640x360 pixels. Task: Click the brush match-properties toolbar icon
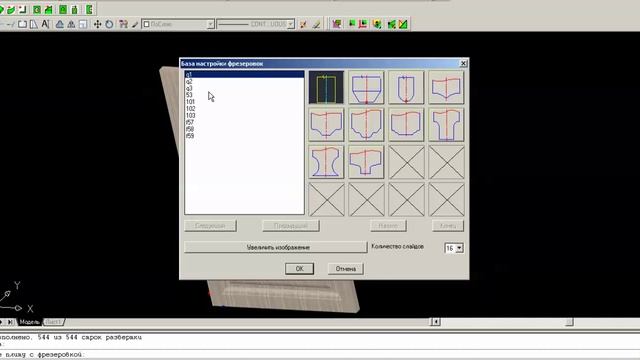[135, 24]
